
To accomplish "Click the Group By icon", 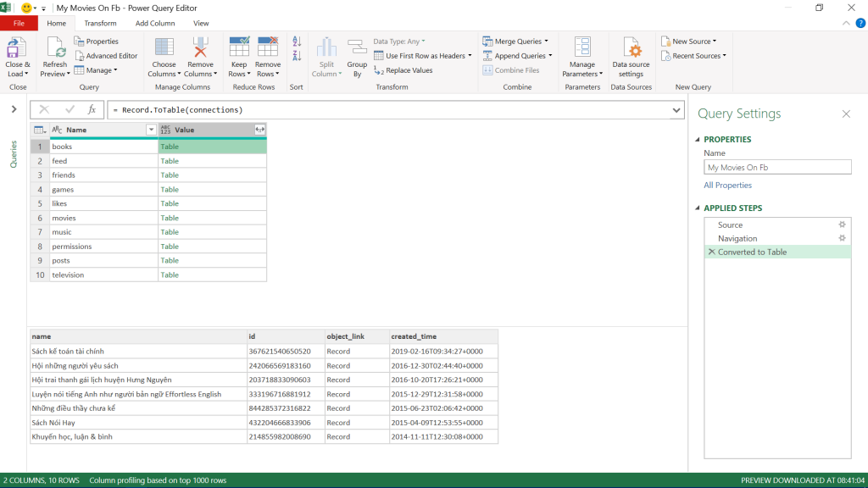I will click(x=357, y=48).
